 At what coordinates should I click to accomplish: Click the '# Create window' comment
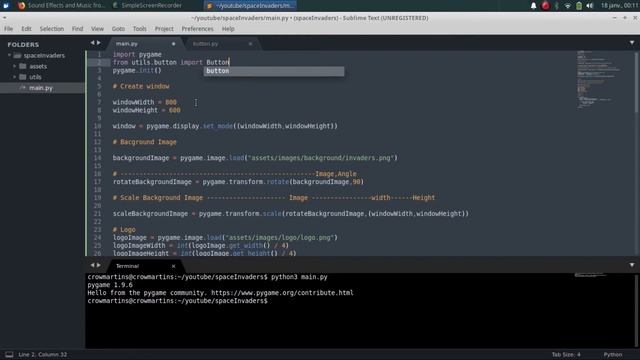coord(141,87)
